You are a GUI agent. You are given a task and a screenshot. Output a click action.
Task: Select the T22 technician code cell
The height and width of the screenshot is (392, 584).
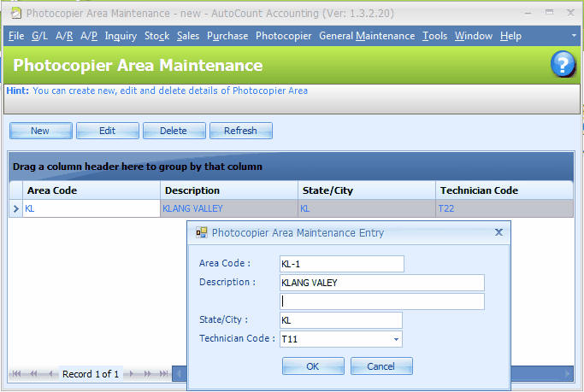pos(504,208)
